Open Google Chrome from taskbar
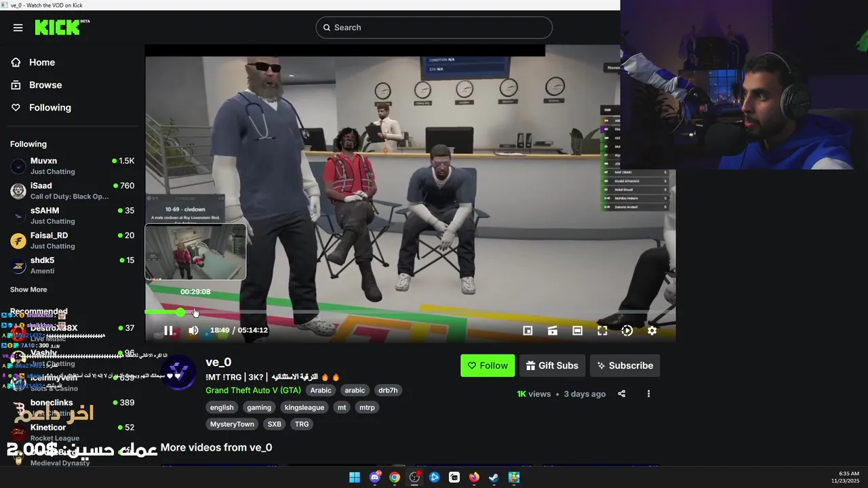This screenshot has height=488, width=868. tap(395, 477)
